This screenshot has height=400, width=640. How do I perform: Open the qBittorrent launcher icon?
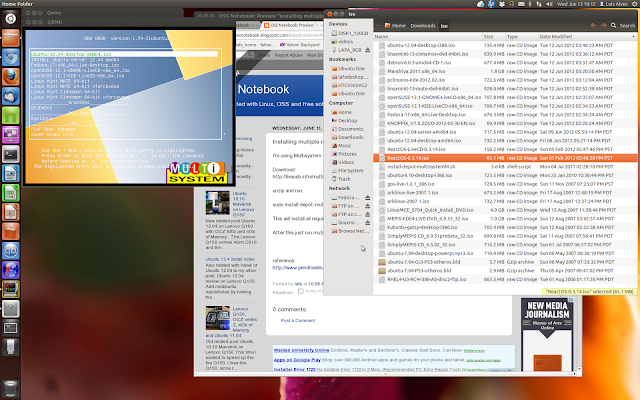tap(11, 251)
